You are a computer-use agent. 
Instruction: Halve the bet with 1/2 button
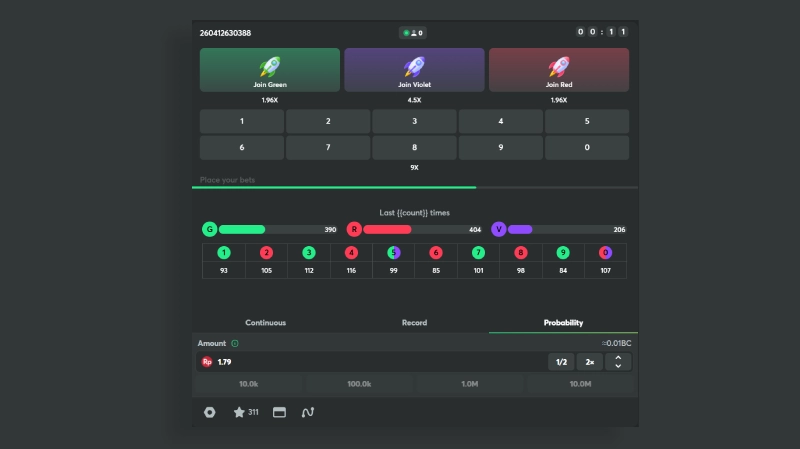[x=561, y=362]
